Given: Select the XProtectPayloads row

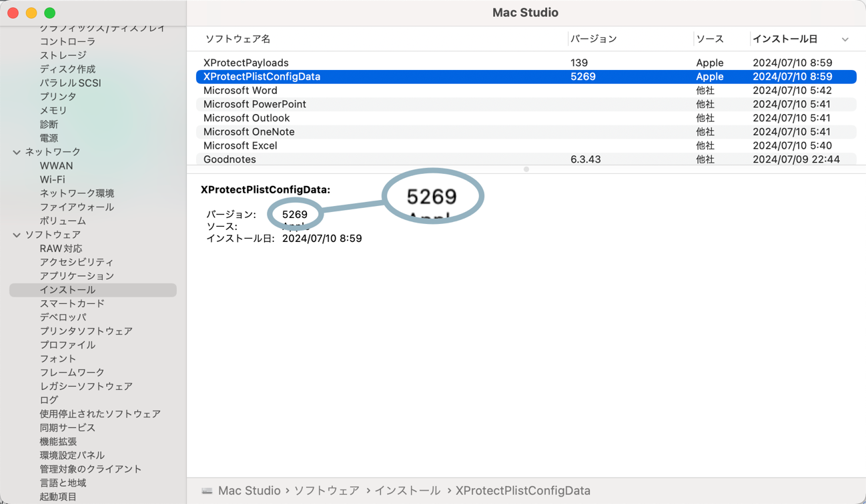Looking at the screenshot, I should [x=526, y=63].
